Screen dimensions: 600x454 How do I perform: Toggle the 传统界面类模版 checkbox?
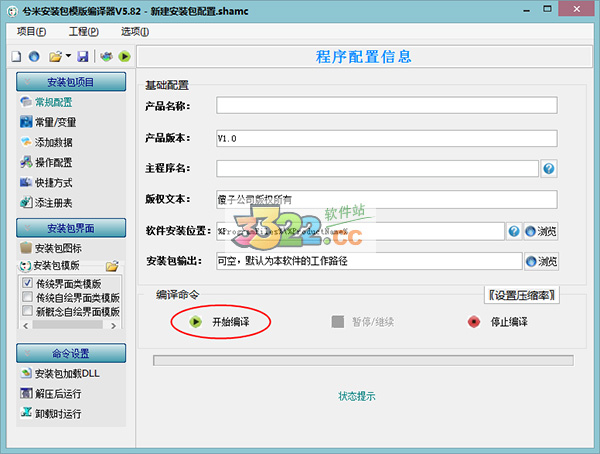27,283
